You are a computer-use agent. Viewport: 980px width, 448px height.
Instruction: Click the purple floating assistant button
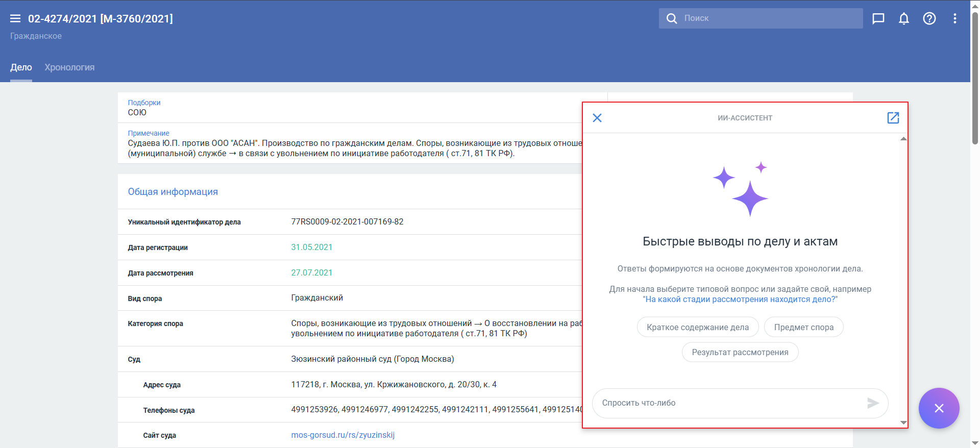click(x=939, y=408)
